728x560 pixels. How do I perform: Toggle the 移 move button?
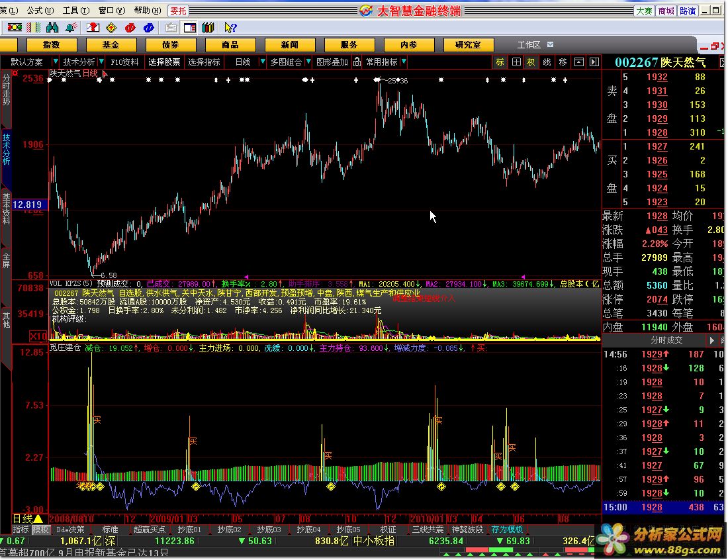click(x=563, y=62)
